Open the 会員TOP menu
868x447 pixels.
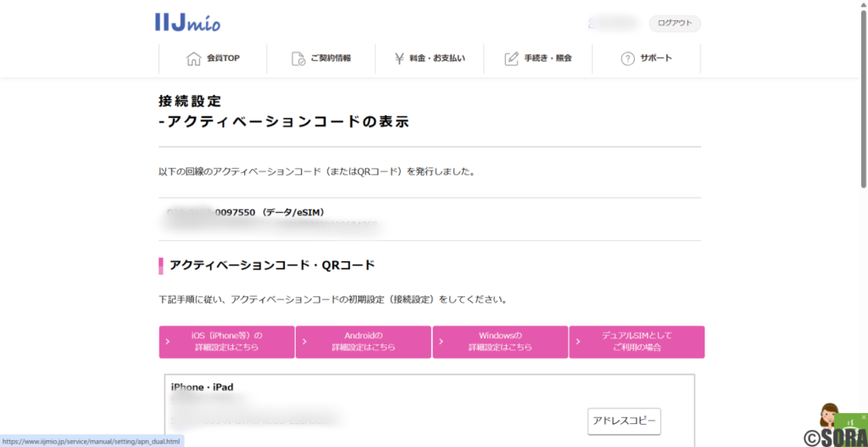[213, 59]
